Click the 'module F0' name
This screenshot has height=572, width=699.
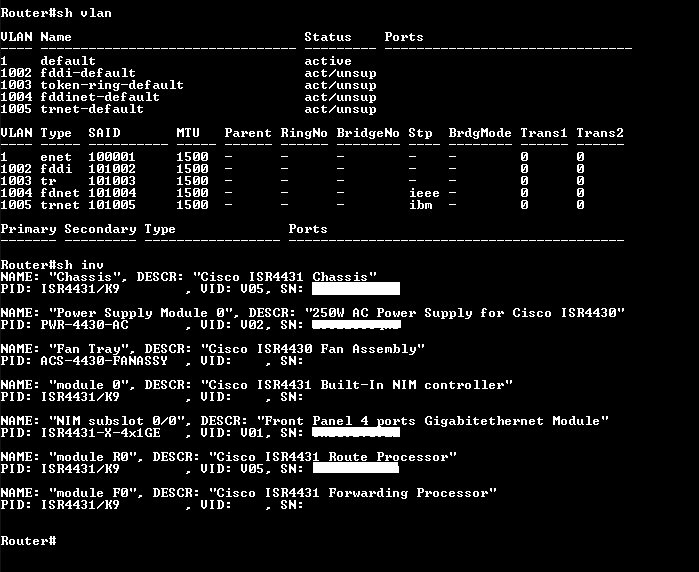point(92,494)
